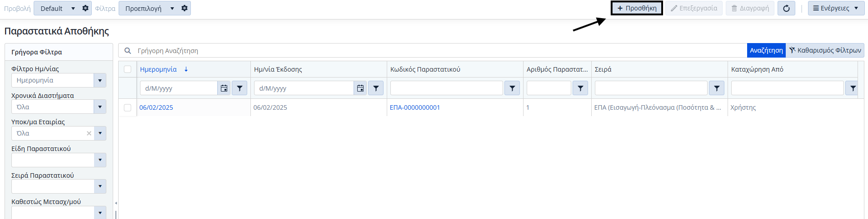Screen dimensions: 868x219
Task: Click filter funnel under Αριθμός Παραστατικού column
Action: [x=580, y=88]
